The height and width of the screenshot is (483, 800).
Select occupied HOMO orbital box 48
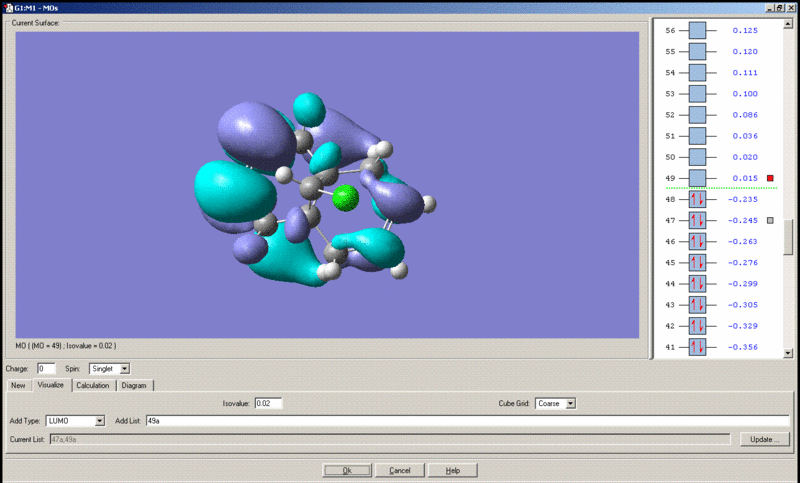(x=697, y=199)
